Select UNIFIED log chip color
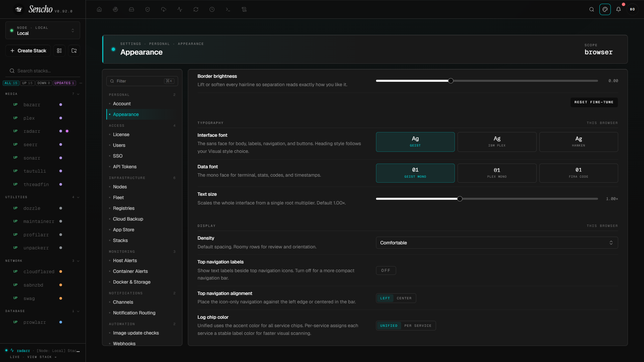644x362 pixels. (x=389, y=326)
